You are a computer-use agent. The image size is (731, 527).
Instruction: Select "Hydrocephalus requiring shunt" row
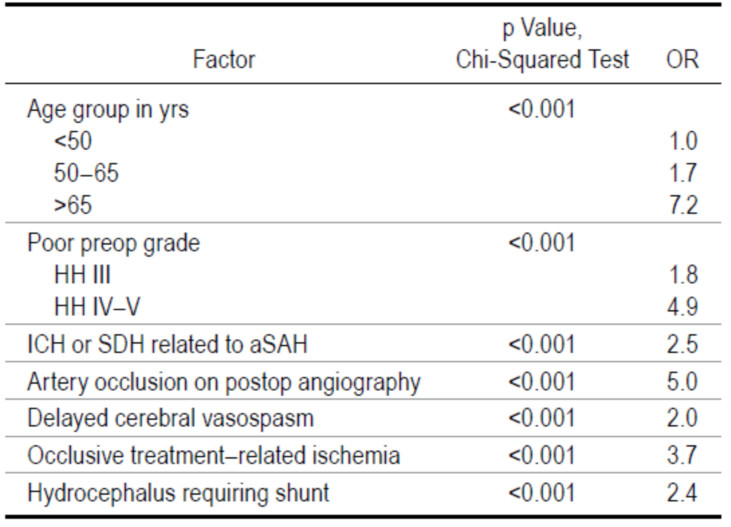click(x=178, y=493)
